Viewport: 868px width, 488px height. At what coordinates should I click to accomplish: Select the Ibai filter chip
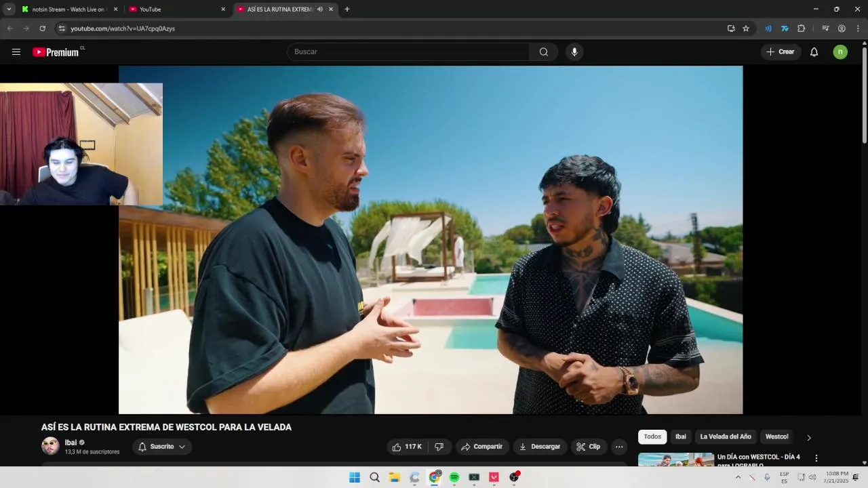coord(681,437)
